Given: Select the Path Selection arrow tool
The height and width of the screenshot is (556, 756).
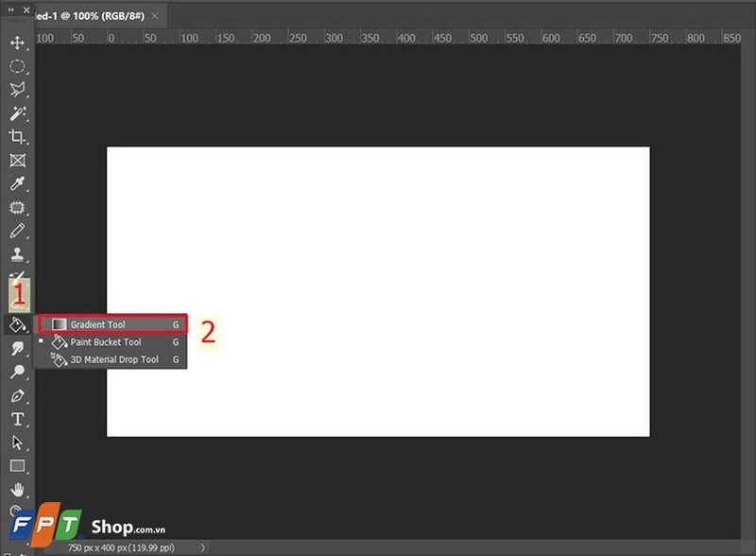Looking at the screenshot, I should coord(17,443).
